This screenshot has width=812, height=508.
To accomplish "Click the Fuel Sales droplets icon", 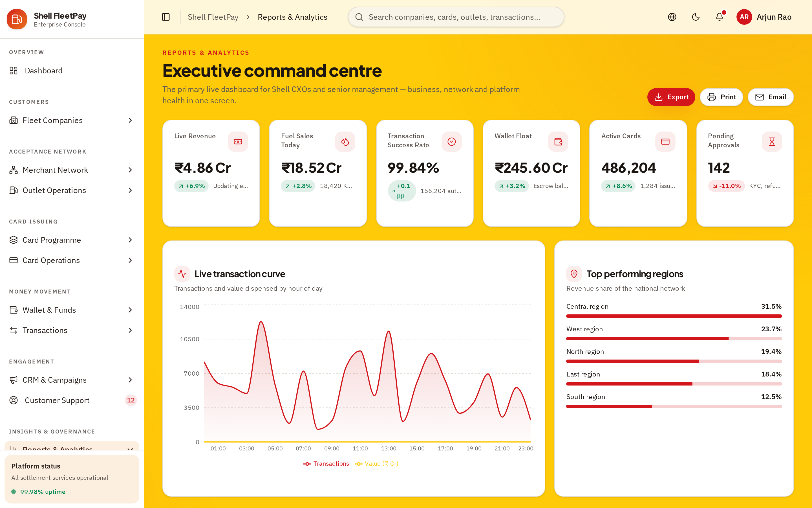I will (345, 142).
